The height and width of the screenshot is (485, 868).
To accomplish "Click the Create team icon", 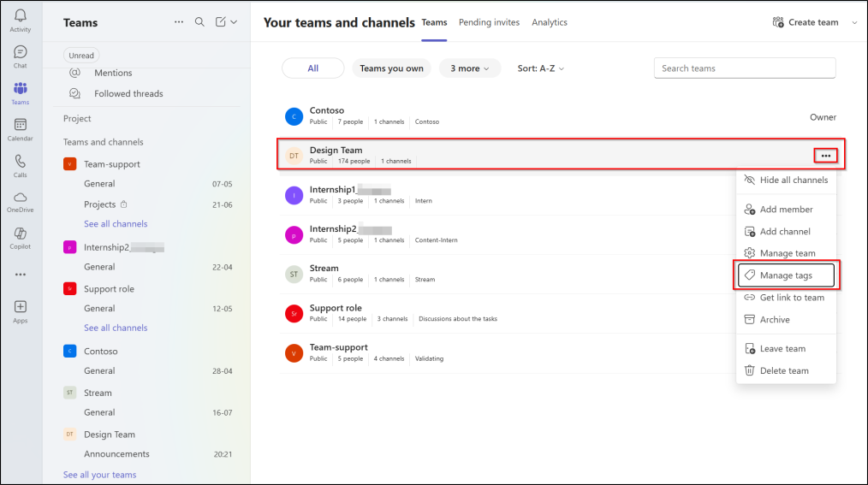I will tap(778, 22).
